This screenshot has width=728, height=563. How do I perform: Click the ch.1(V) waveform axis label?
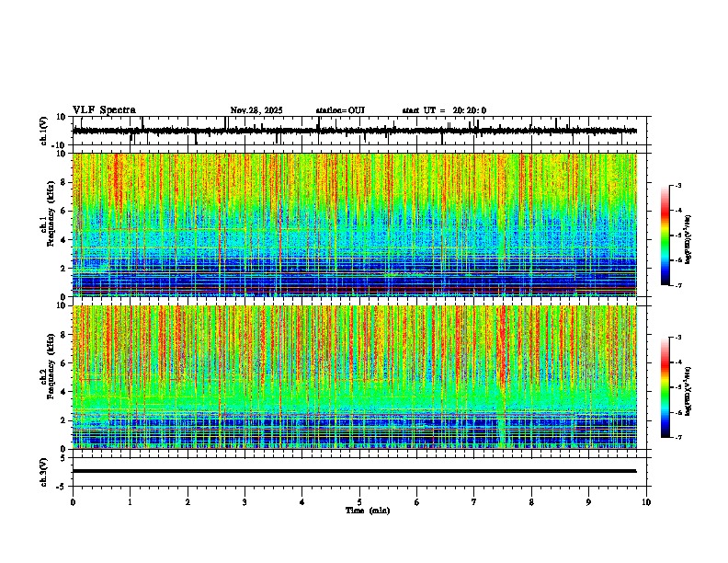(x=44, y=131)
